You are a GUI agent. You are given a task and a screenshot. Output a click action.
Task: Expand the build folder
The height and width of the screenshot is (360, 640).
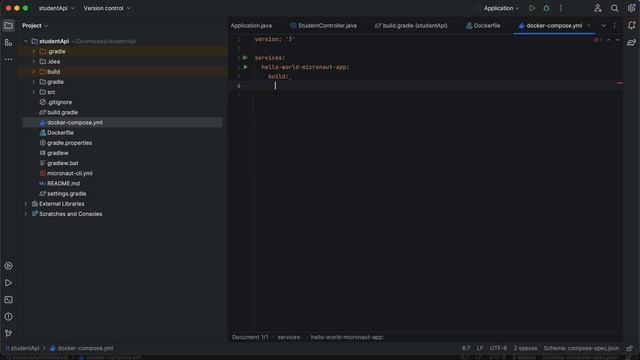[34, 72]
